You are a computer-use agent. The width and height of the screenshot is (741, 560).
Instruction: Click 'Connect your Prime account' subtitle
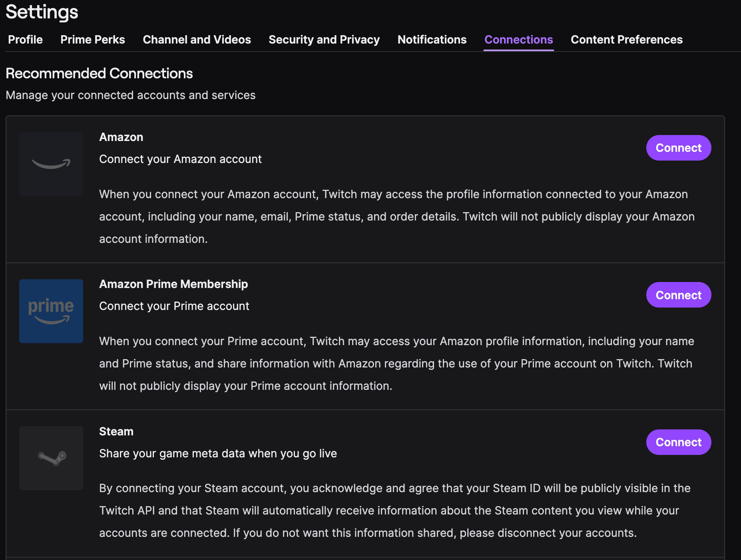pos(174,306)
